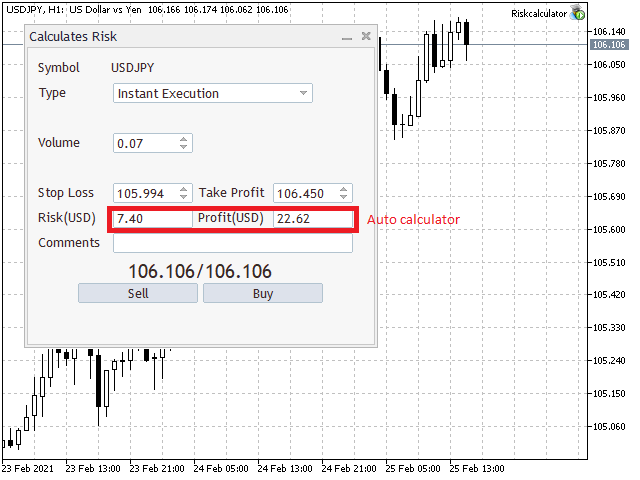The height and width of the screenshot is (480, 640).
Task: Click the Riskcalculator expert advisor icon
Action: 577,13
